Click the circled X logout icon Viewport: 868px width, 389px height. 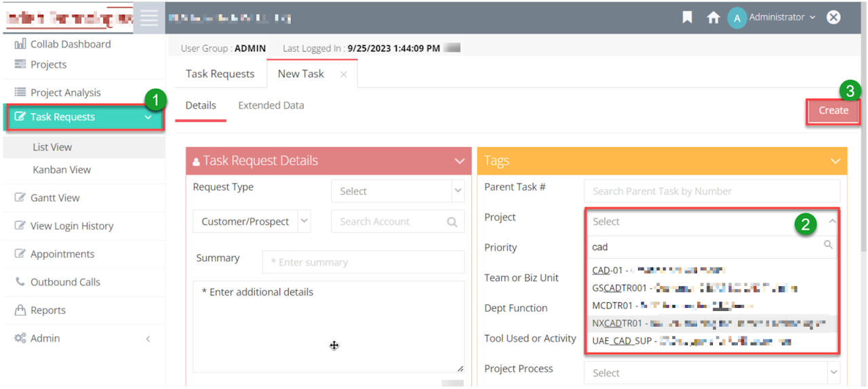coord(833,18)
